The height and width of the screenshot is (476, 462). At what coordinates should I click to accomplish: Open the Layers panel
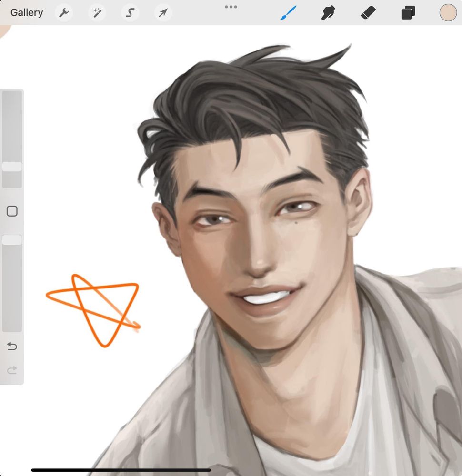point(408,13)
